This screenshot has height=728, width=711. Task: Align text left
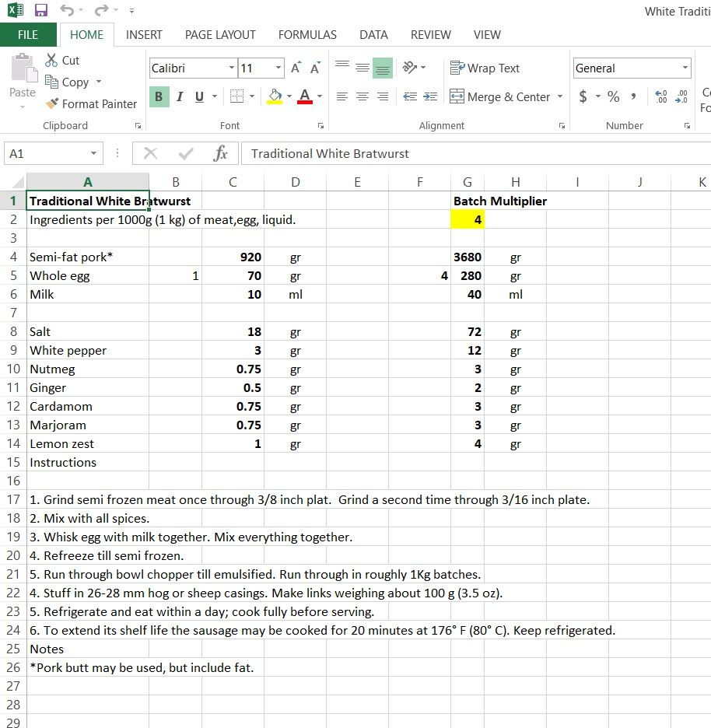tap(342, 96)
